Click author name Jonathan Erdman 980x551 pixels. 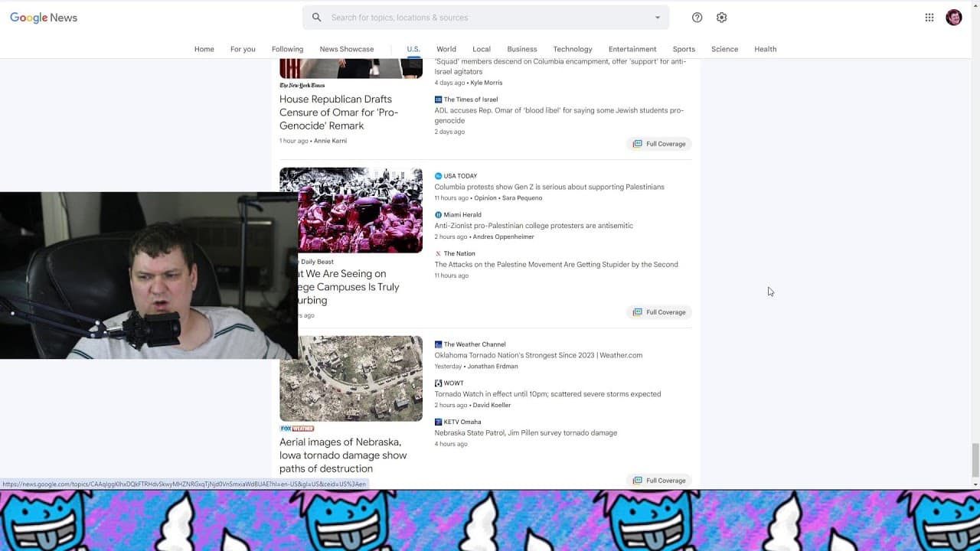click(x=492, y=367)
